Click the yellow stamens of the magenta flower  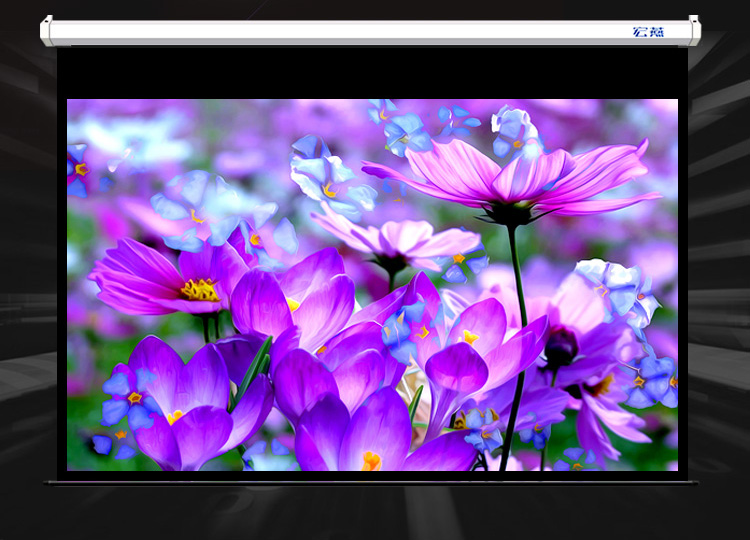point(200,290)
